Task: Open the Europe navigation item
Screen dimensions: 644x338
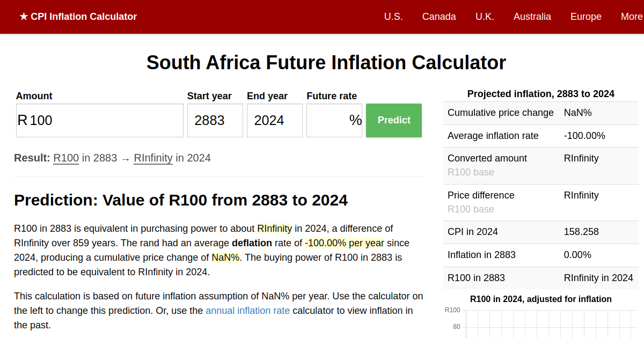Action: pos(586,17)
